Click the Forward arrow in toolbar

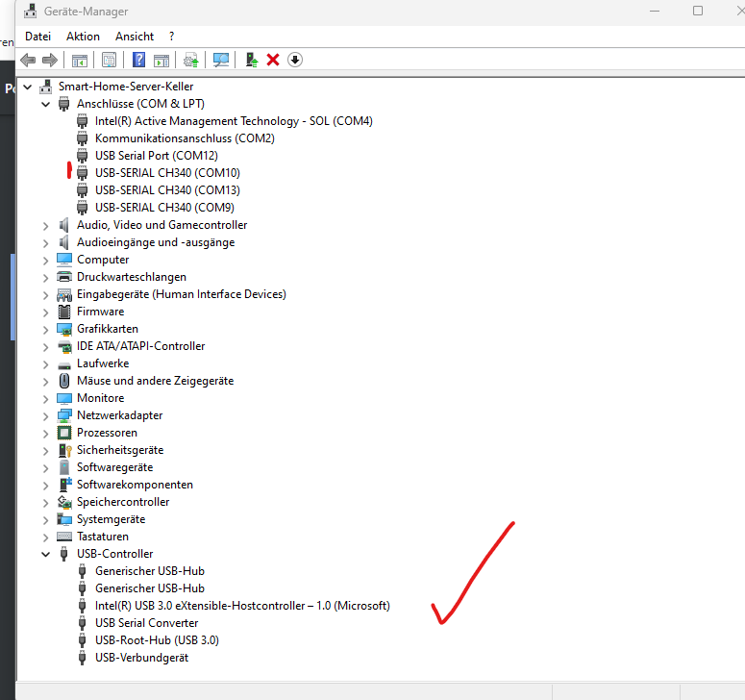pos(50,60)
